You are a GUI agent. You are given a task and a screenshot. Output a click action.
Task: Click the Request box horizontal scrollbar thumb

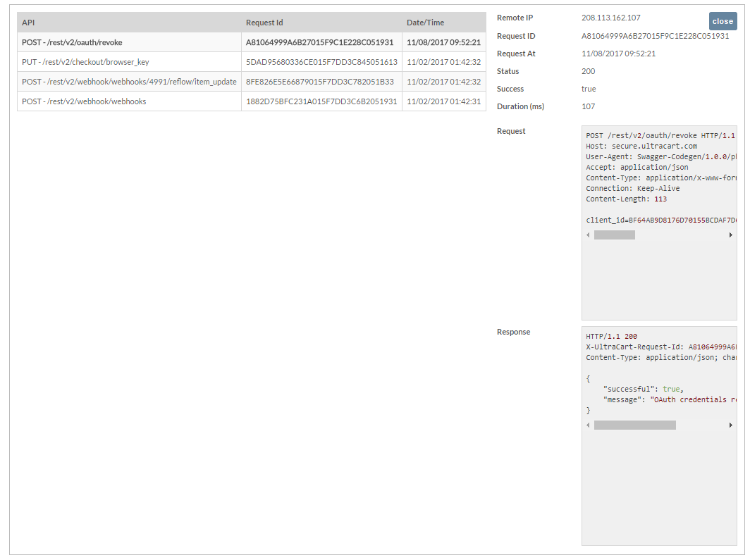(614, 235)
